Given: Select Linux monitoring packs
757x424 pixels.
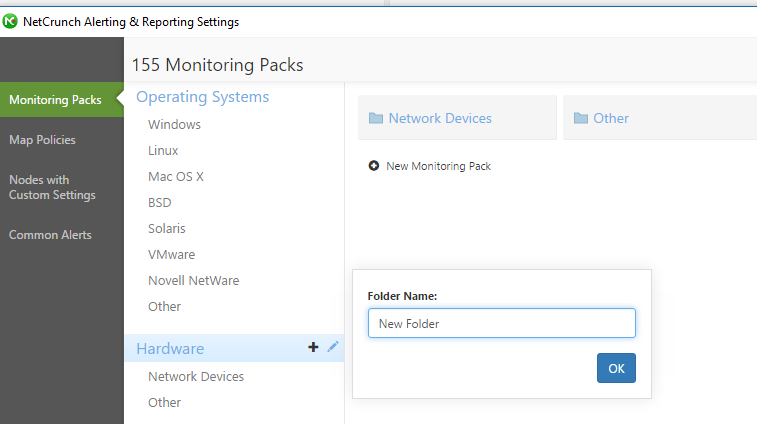Looking at the screenshot, I should pyautogui.click(x=163, y=151).
